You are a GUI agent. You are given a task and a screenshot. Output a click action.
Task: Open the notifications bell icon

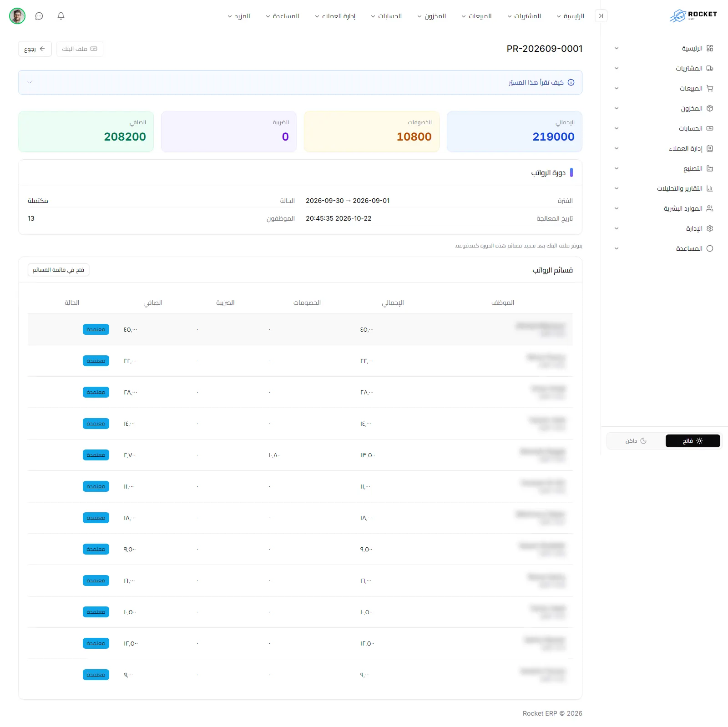coord(61,16)
